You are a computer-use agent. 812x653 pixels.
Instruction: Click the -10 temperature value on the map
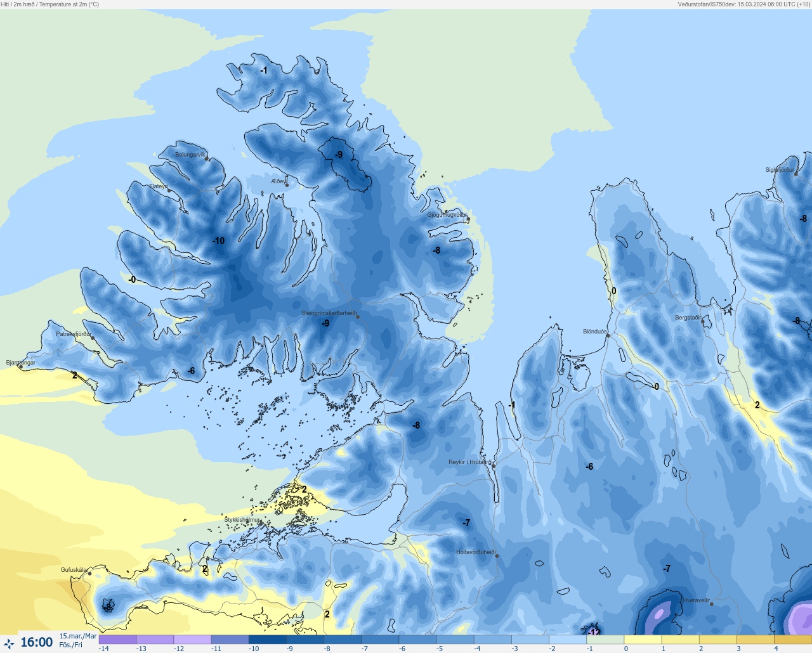[218, 241]
